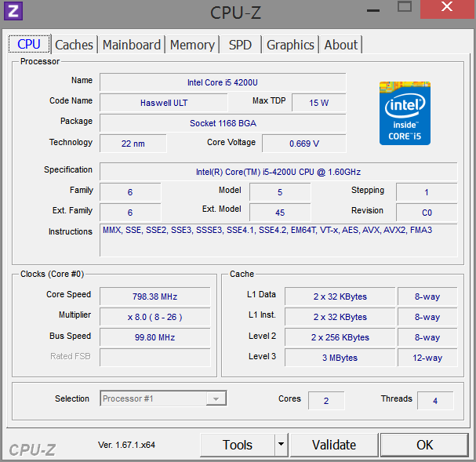Click the Level 3 size 3 MBytes

click(x=340, y=358)
